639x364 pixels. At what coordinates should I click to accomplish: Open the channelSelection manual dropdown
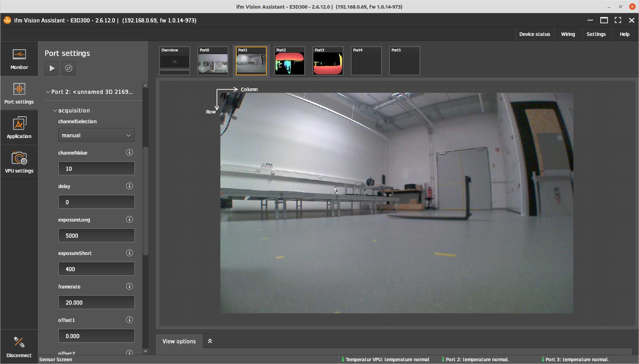pyautogui.click(x=96, y=135)
